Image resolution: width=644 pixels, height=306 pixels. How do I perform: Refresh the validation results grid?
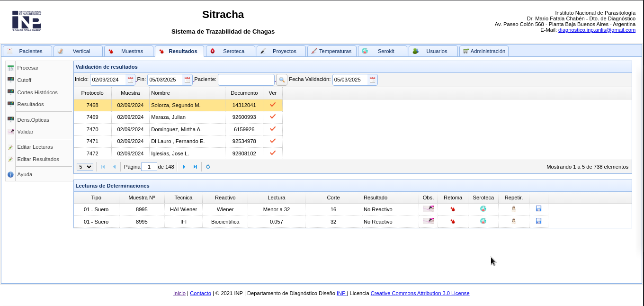point(208,167)
